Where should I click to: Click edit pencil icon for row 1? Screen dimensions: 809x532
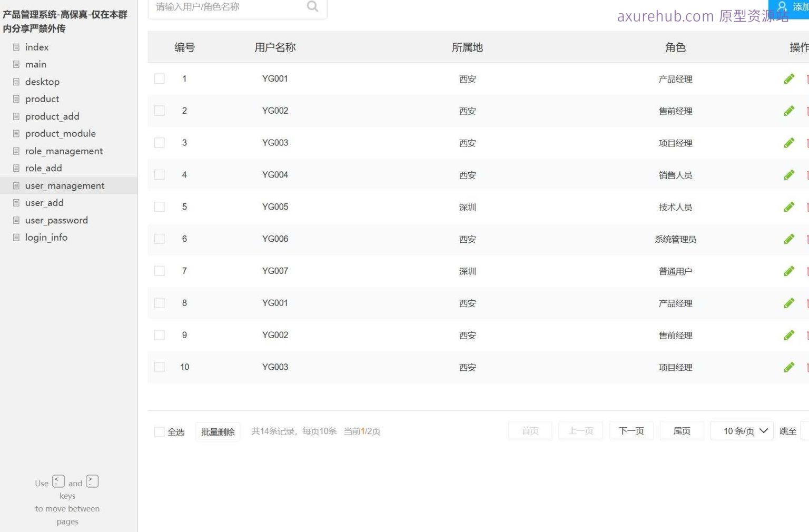[x=788, y=79]
